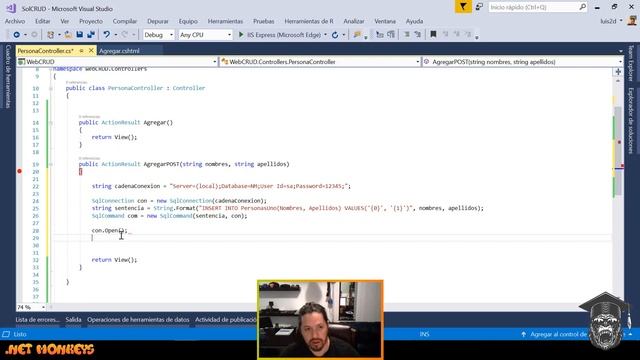Click the user account avatar picture

632,21
